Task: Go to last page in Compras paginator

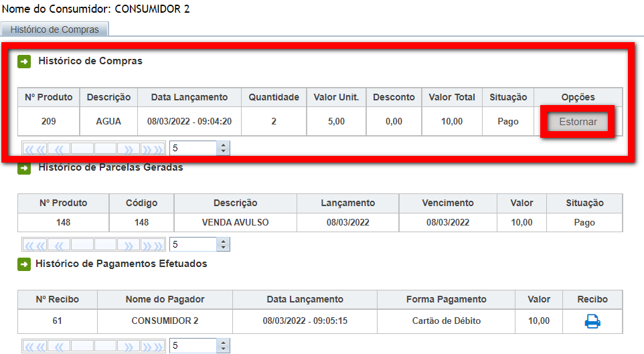Action: coord(152,149)
